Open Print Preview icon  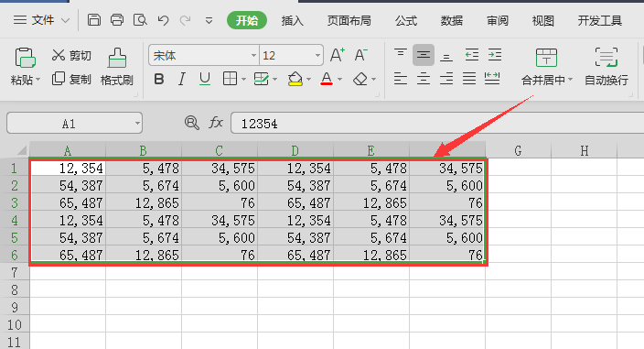tap(140, 20)
